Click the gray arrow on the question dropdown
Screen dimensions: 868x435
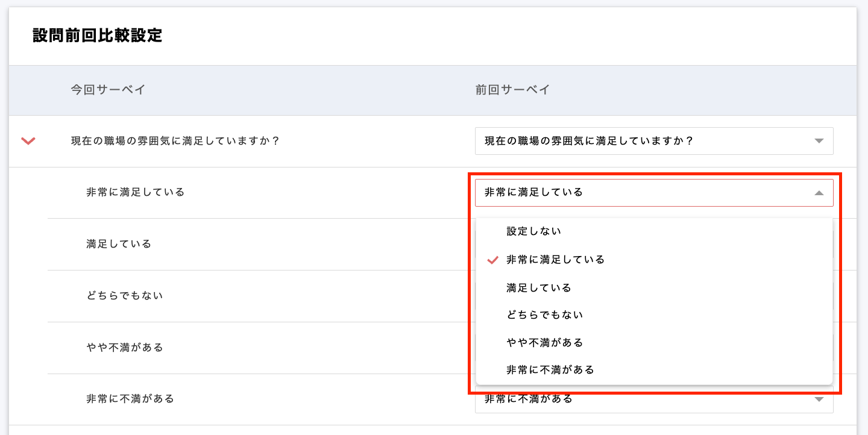(819, 141)
